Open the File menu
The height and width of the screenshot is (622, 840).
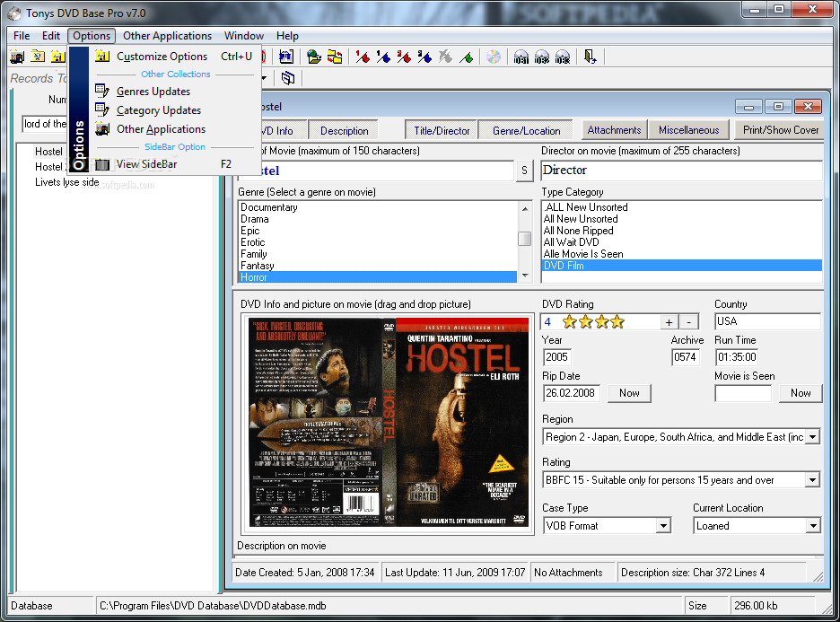[x=22, y=36]
